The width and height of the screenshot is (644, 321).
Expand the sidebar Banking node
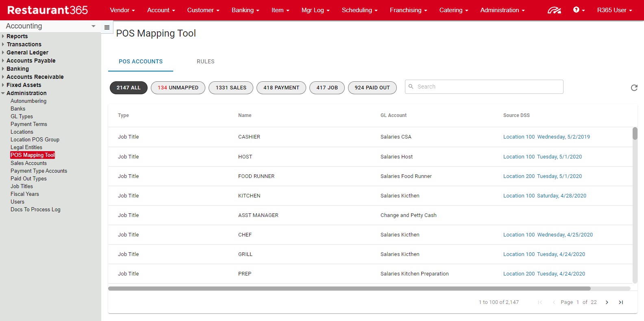click(x=3, y=69)
